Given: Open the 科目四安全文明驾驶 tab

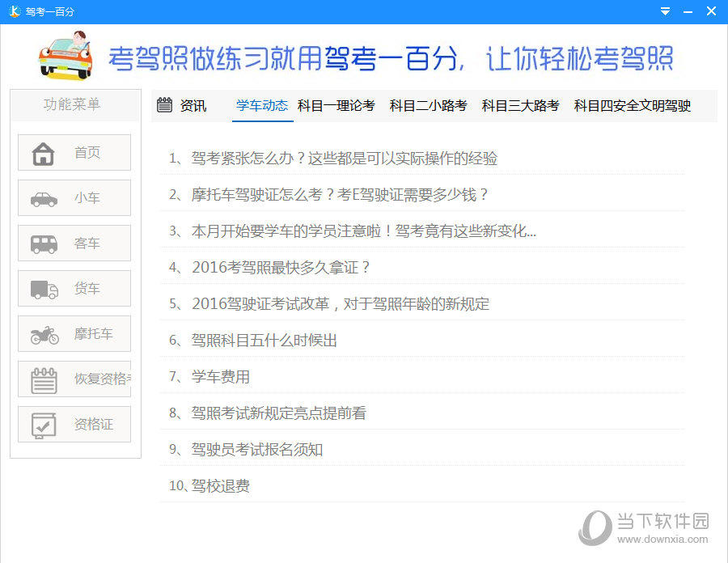Looking at the screenshot, I should (x=633, y=105).
